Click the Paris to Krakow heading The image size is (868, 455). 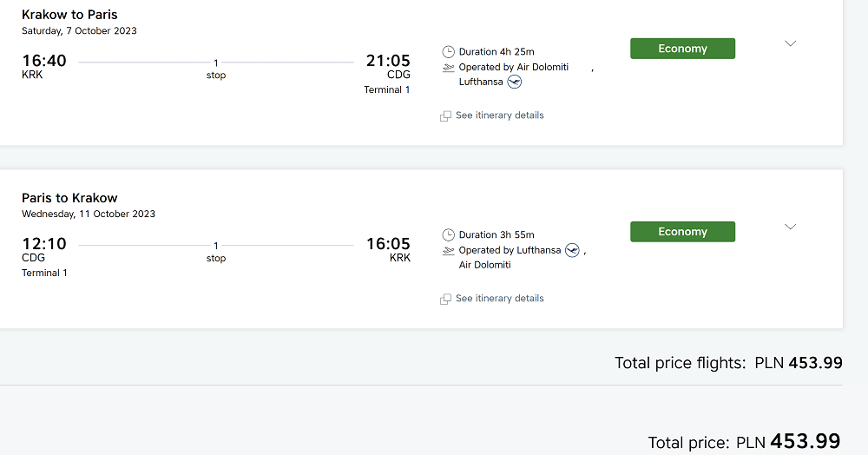coord(69,198)
